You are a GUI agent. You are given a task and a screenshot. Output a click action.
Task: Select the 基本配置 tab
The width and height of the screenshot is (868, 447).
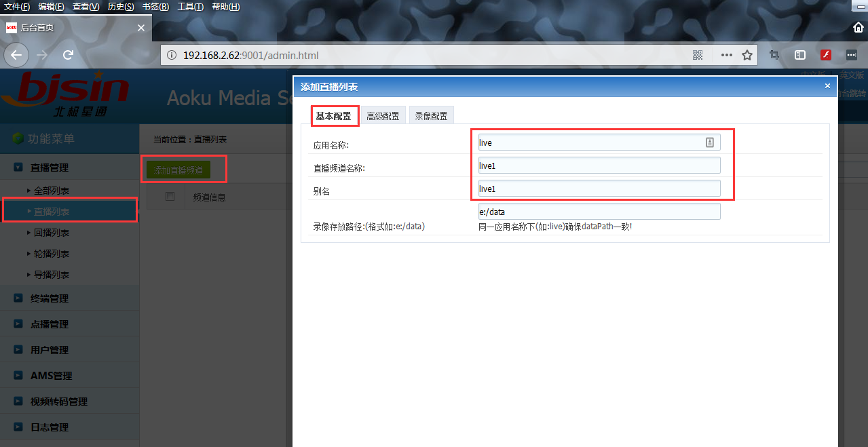(335, 116)
